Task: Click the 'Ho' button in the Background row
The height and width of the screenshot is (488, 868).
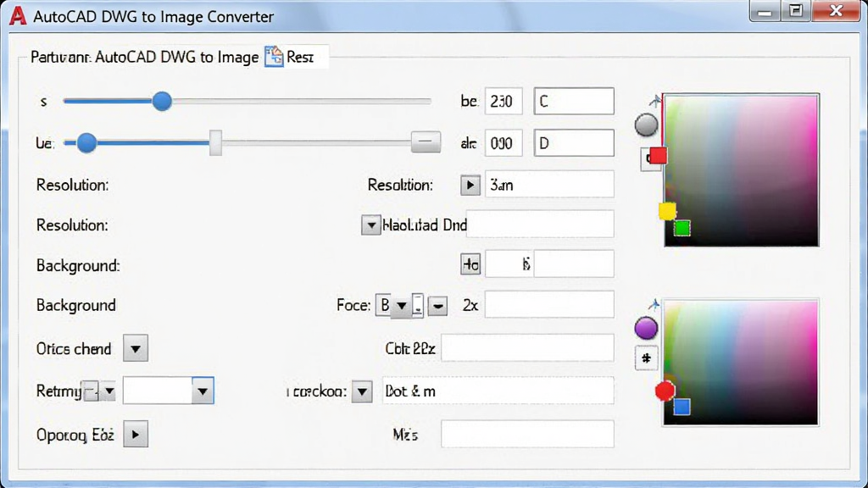Action: pyautogui.click(x=470, y=264)
